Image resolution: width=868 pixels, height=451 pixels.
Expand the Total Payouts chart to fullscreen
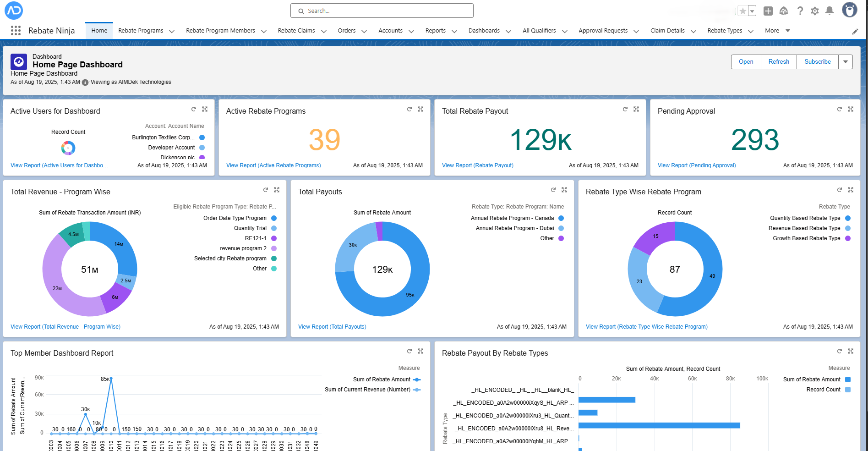tap(564, 189)
